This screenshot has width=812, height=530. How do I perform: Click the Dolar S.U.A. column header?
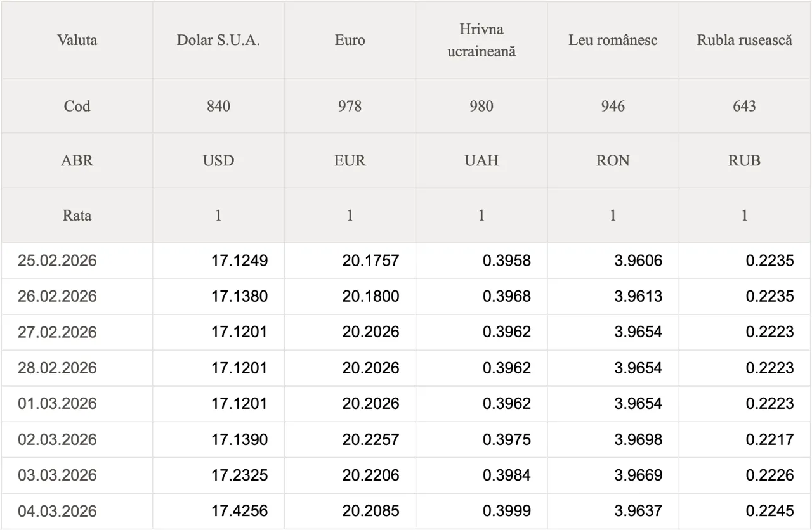(218, 40)
